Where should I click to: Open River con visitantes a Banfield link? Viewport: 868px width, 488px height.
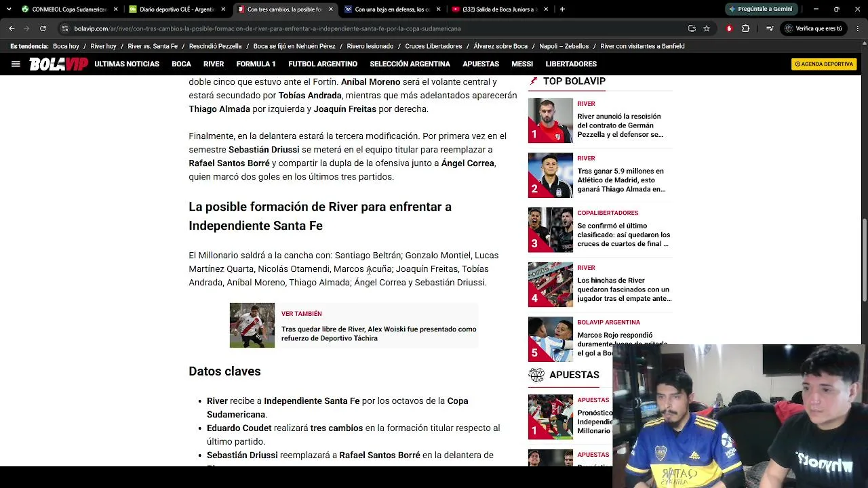[642, 46]
